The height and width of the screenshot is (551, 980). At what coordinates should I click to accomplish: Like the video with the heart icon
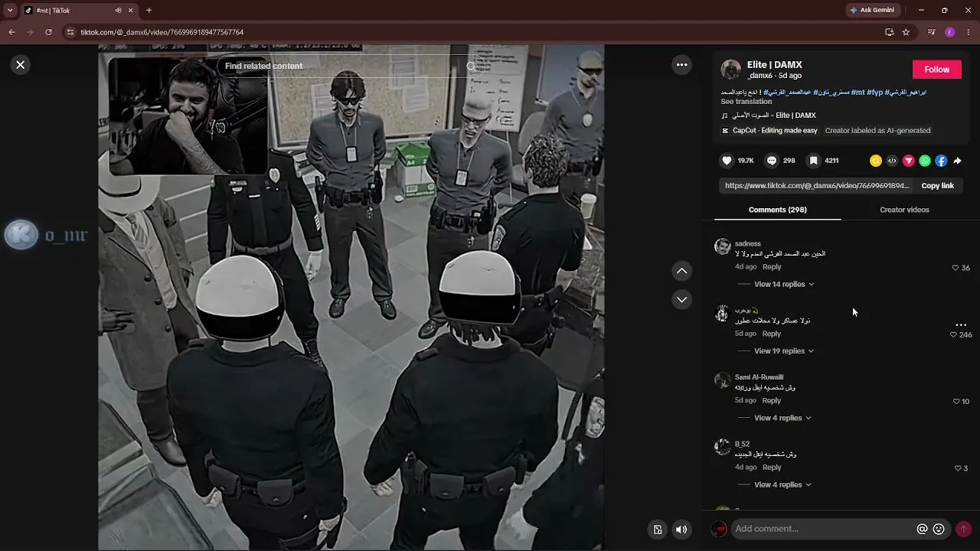[727, 161]
